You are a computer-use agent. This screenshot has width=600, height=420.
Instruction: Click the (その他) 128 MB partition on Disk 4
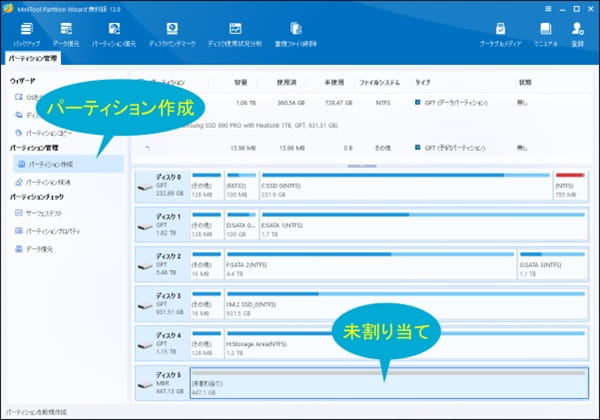tap(207, 343)
